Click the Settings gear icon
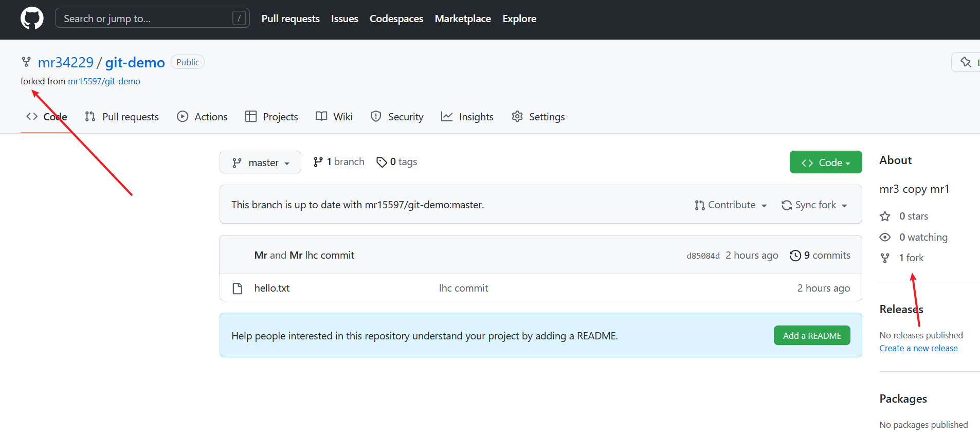980x434 pixels. pyautogui.click(x=517, y=116)
